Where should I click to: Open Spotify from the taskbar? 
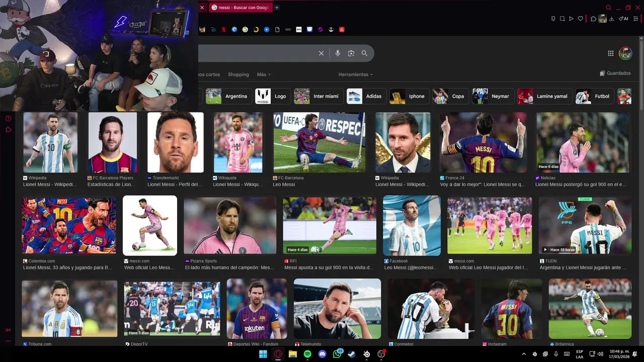[x=307, y=354]
